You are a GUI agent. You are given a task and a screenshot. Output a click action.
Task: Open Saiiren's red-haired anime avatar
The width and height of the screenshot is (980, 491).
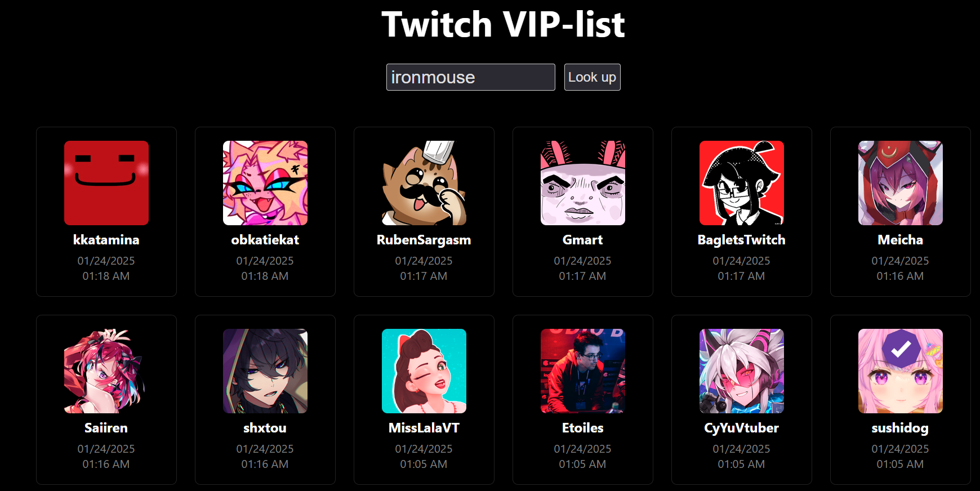pyautogui.click(x=106, y=371)
